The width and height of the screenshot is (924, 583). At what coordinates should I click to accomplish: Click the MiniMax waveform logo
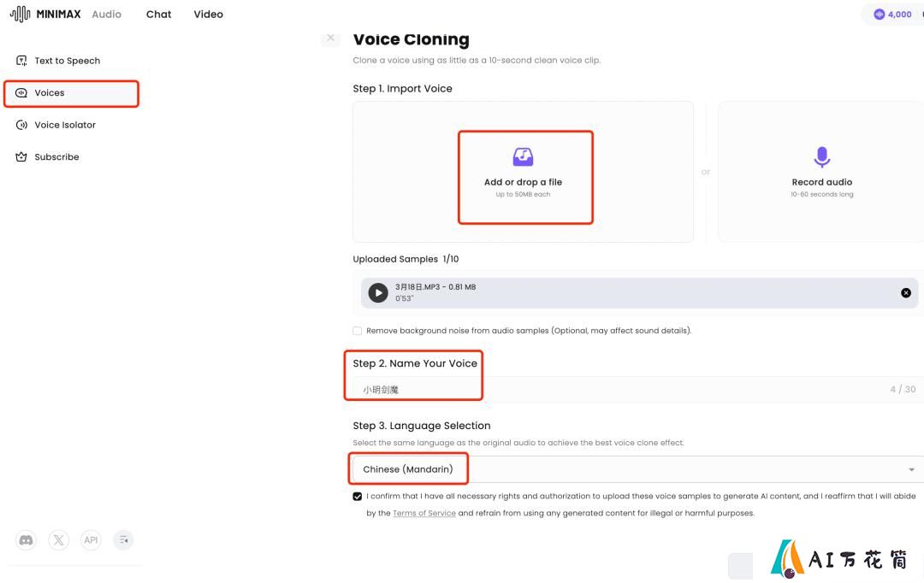[x=20, y=14]
